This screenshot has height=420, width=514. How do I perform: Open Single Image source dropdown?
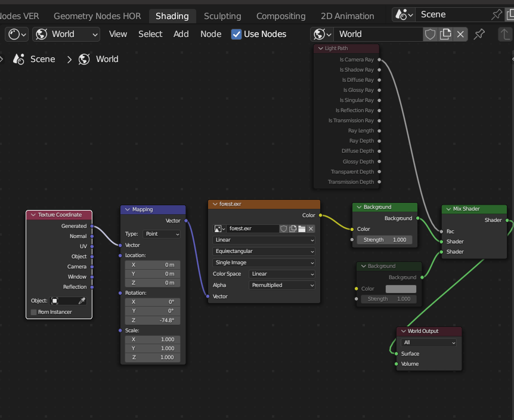pyautogui.click(x=264, y=262)
